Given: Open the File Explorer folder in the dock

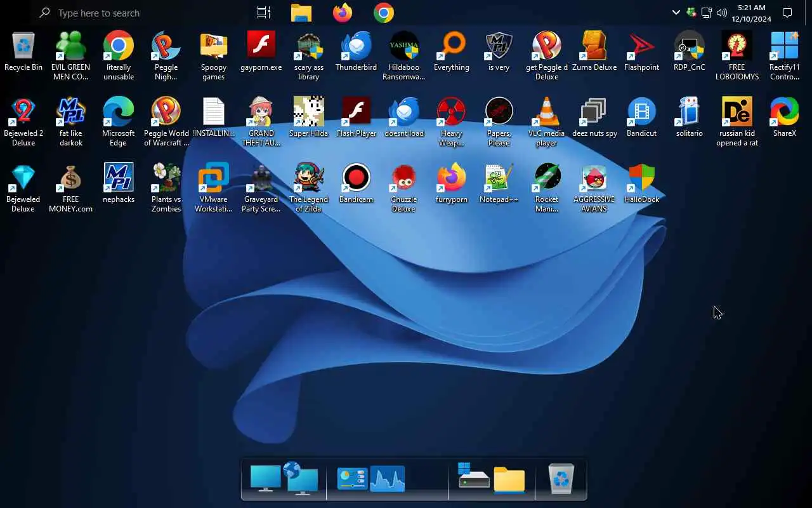Looking at the screenshot, I should pyautogui.click(x=509, y=480).
